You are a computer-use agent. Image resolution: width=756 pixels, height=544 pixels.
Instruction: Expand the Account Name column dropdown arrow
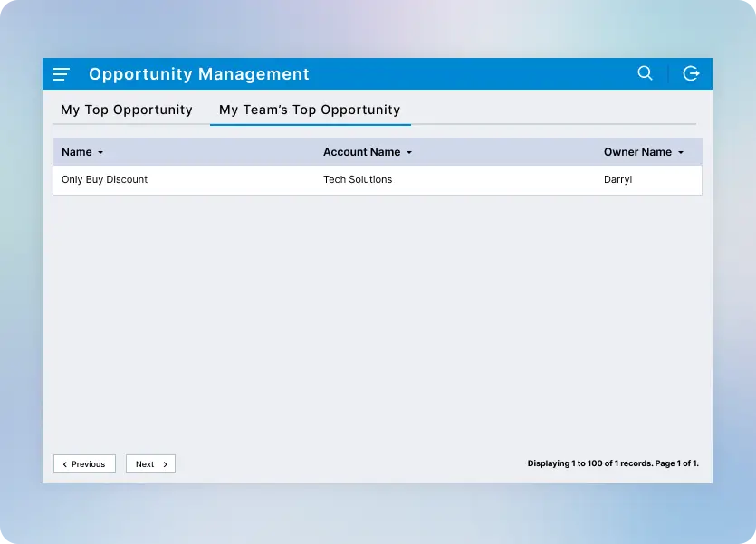(x=409, y=153)
